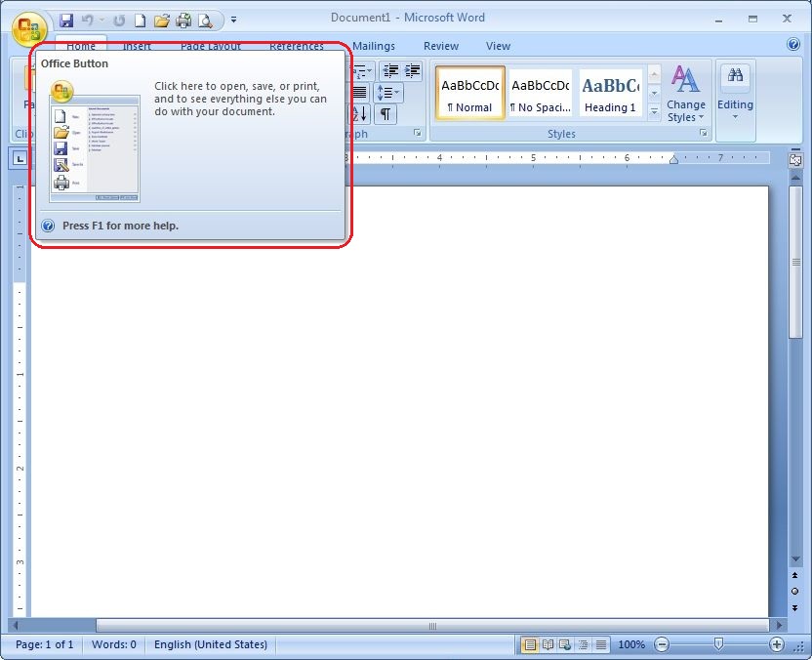The image size is (812, 660).
Task: Switch to Full Screen Reading view
Action: coord(548,644)
